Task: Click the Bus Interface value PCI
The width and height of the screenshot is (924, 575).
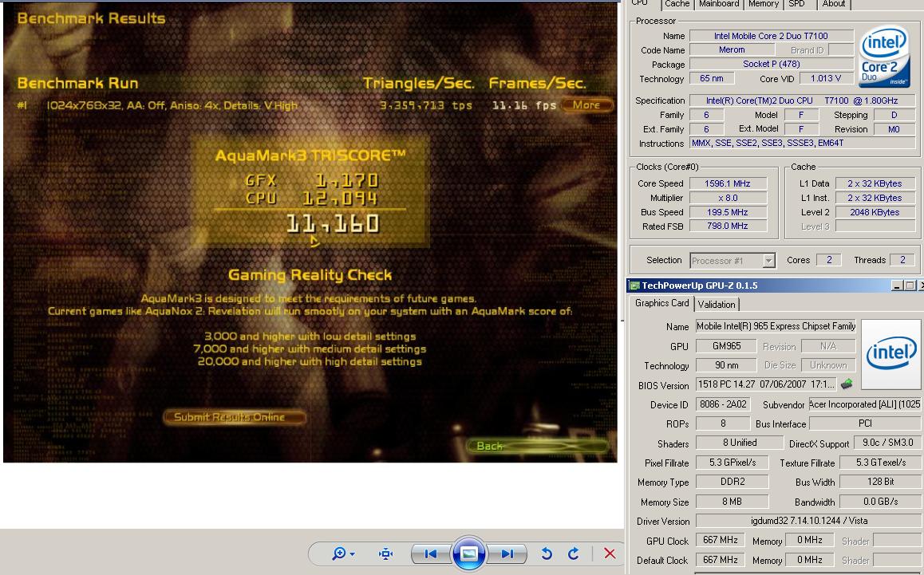Action: (x=864, y=423)
